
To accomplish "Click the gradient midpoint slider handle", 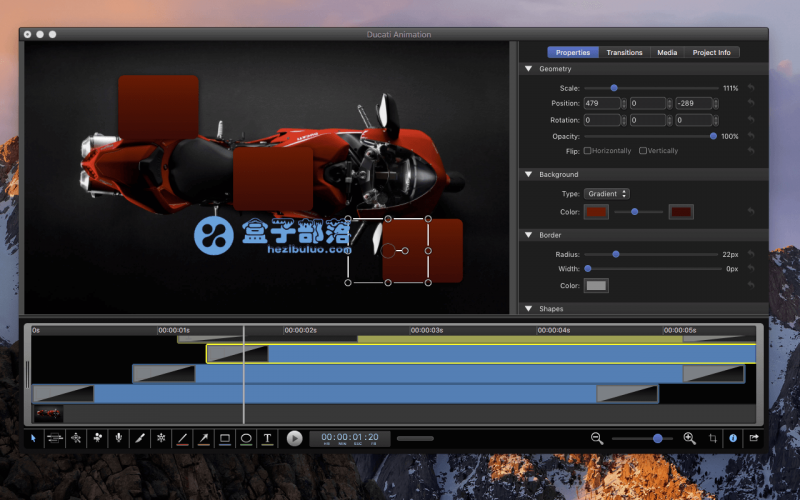I will pos(635,211).
